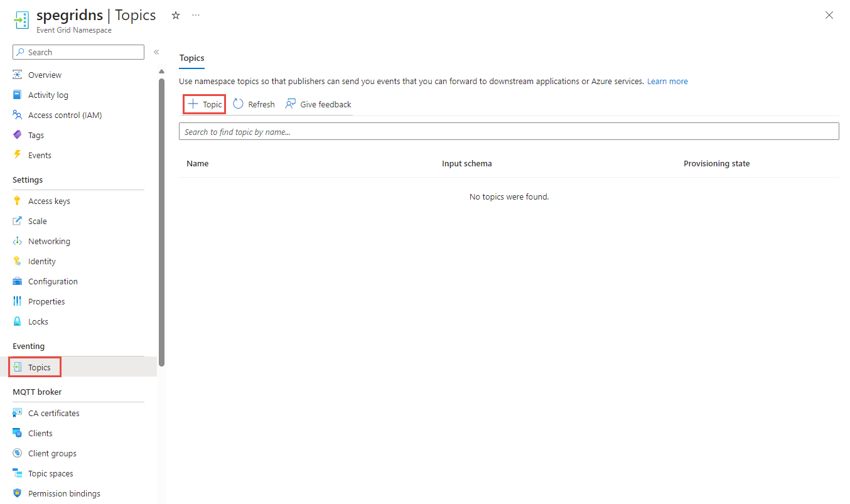Open the Activity log icon
The width and height of the screenshot is (850, 504).
18,95
